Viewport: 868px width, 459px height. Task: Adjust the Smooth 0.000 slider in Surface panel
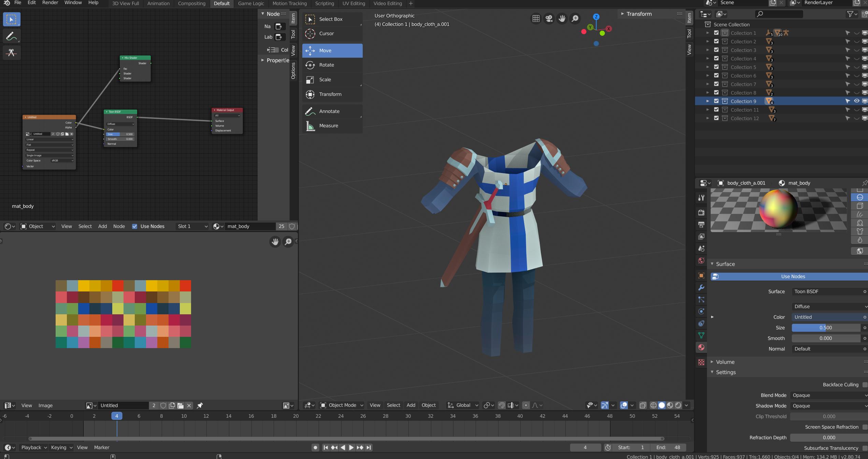pyautogui.click(x=826, y=338)
